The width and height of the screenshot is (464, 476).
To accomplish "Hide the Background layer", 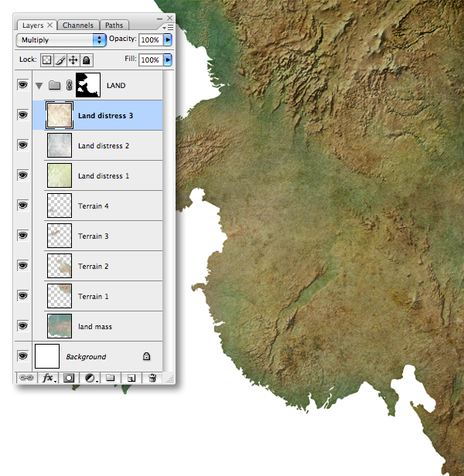I will click(x=22, y=355).
